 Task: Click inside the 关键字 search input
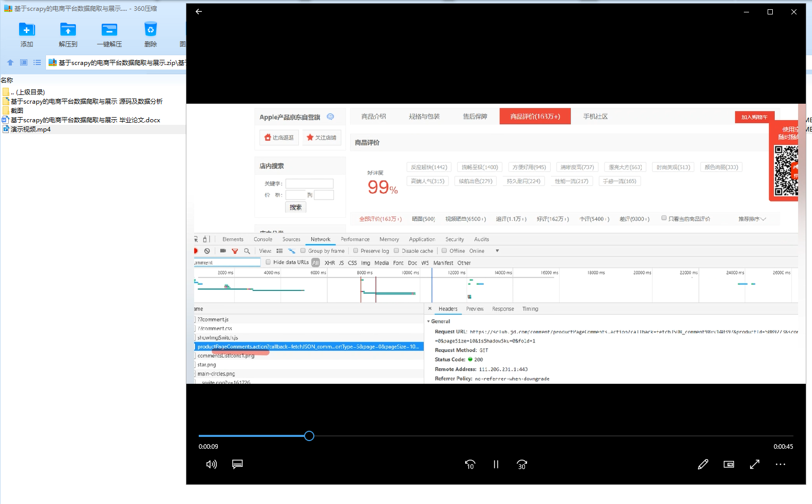coord(310,184)
